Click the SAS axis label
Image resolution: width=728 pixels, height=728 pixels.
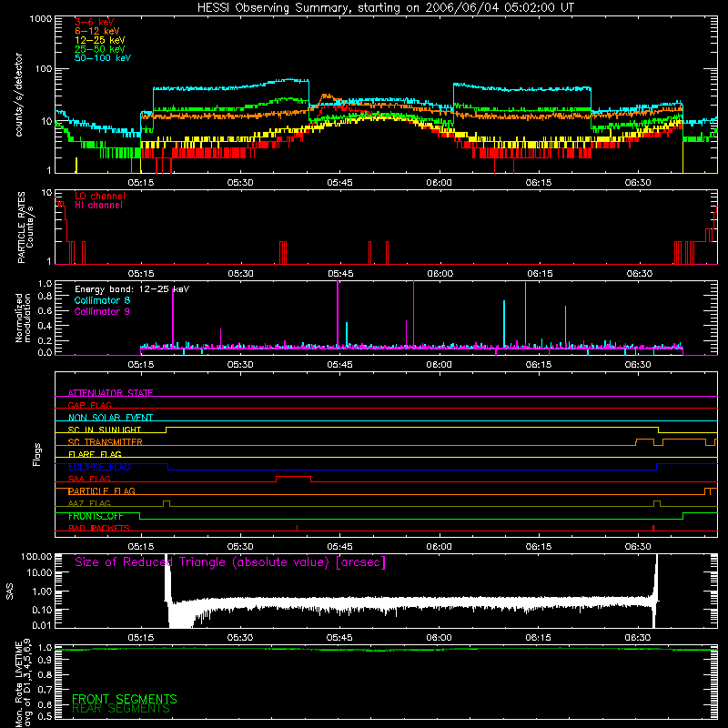point(9,591)
